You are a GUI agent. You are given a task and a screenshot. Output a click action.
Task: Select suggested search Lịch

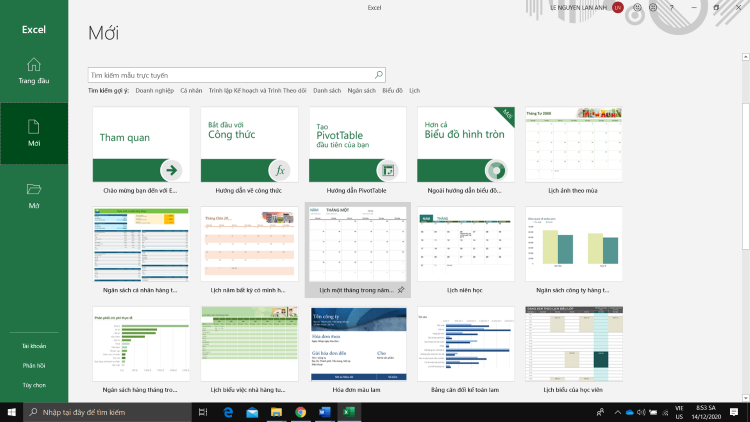coord(414,90)
